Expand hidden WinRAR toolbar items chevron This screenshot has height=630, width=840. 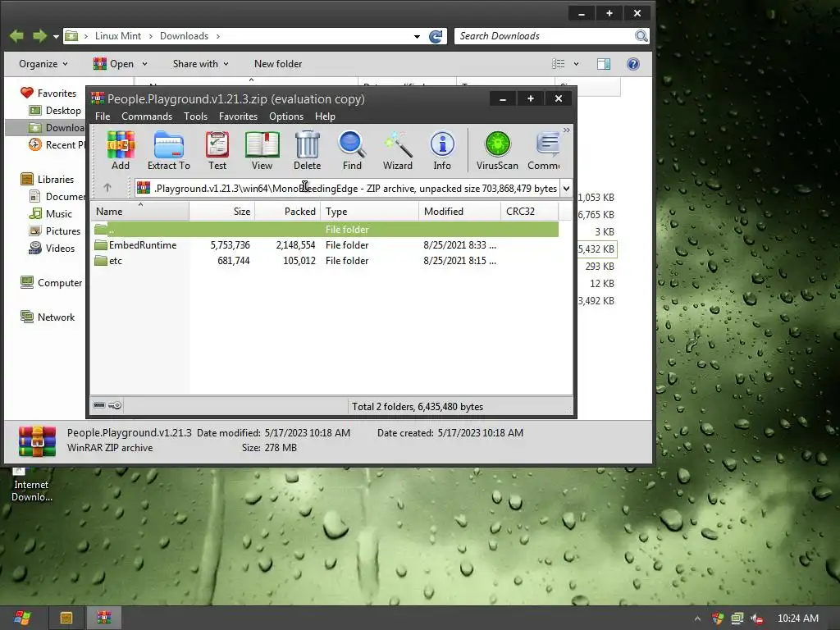(566, 130)
